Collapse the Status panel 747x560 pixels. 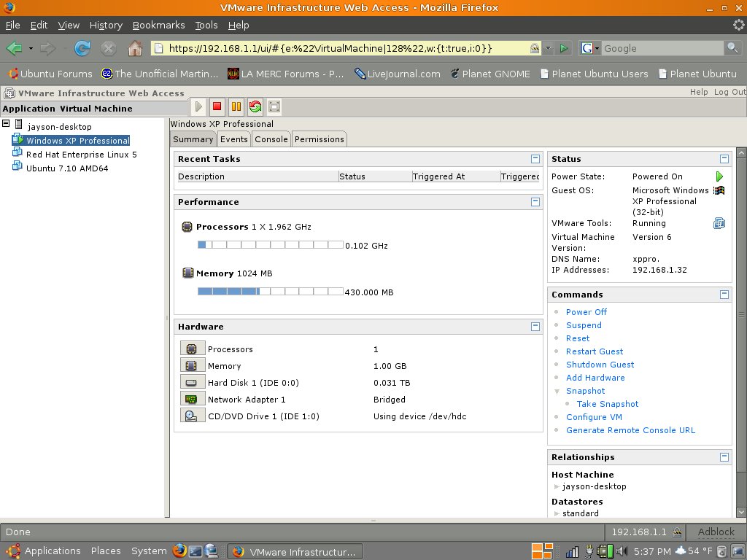click(x=724, y=158)
